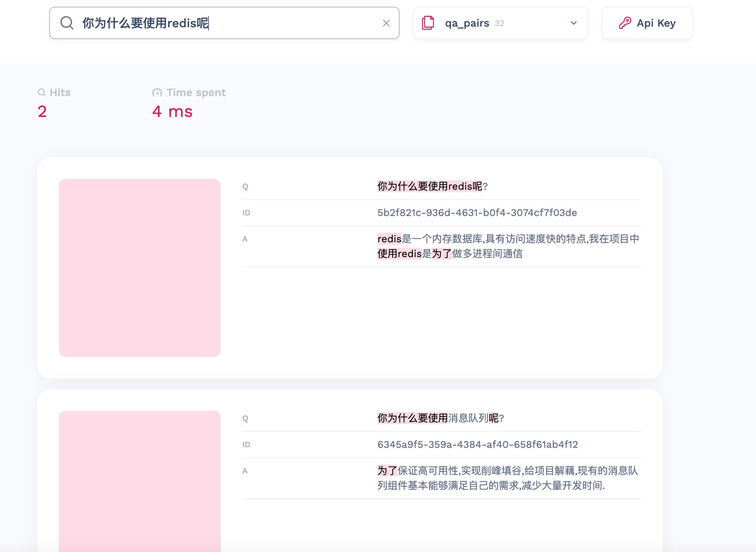Click ID 6345a9f5-359a-4384-af40-658f61ab4f12
The height and width of the screenshot is (552, 756).
(x=477, y=444)
